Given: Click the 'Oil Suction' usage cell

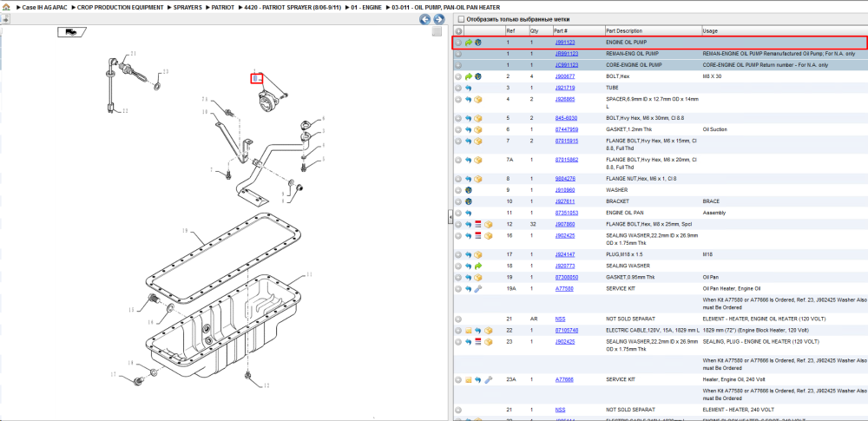Looking at the screenshot, I should click(x=714, y=129).
